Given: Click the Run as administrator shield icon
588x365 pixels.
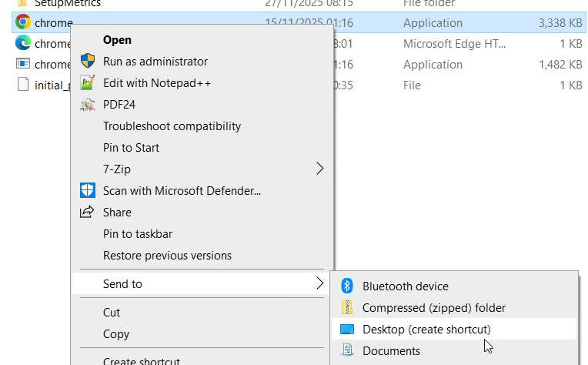Looking at the screenshot, I should point(88,61).
